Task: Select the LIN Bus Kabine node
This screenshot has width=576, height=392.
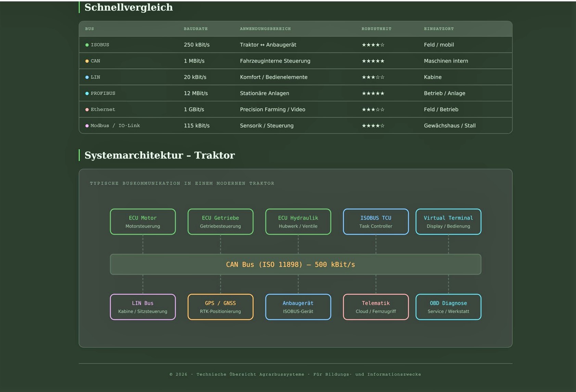Action: (143, 307)
